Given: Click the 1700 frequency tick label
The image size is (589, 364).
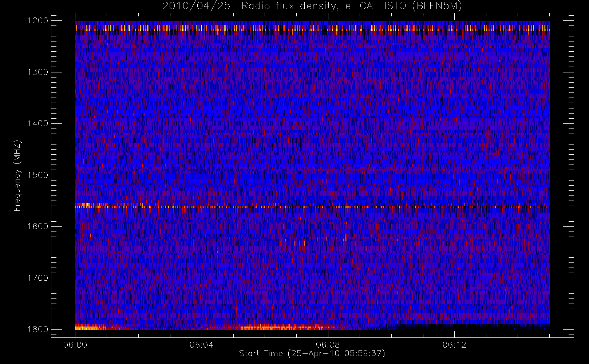Looking at the screenshot, I should tap(38, 278).
